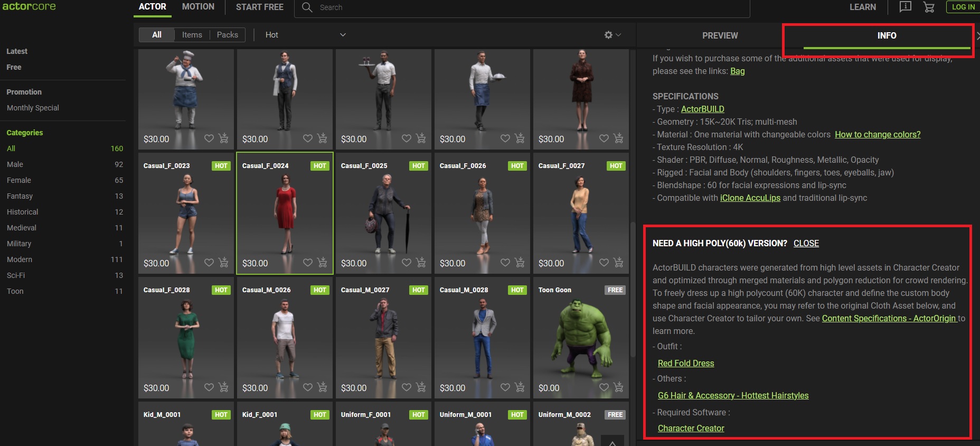The image size is (980, 446).
Task: Add Casual_F_0027 to cart
Action: (x=618, y=262)
